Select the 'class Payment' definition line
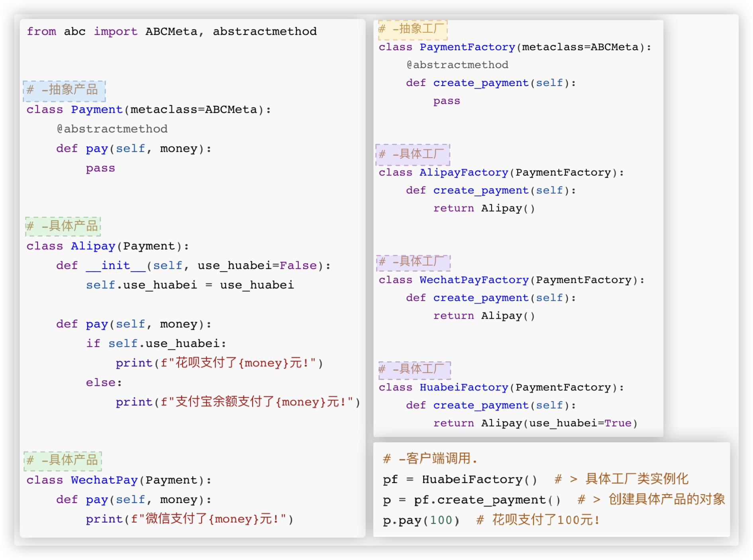The height and width of the screenshot is (560, 753). [149, 110]
